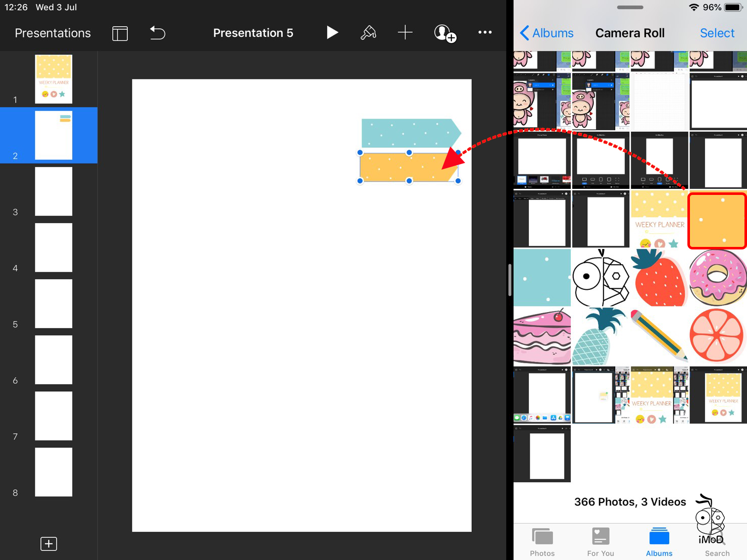Select slide 5 in the navigator
The image size is (747, 560).
tap(54, 303)
